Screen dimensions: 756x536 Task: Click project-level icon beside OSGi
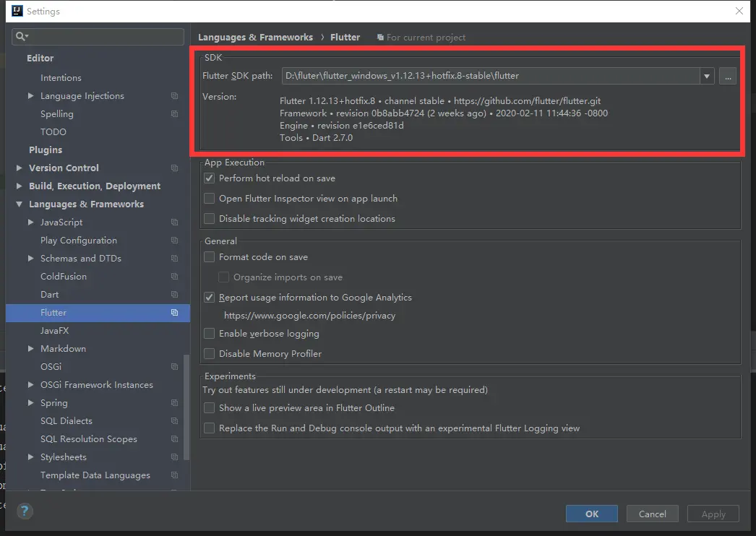click(174, 367)
